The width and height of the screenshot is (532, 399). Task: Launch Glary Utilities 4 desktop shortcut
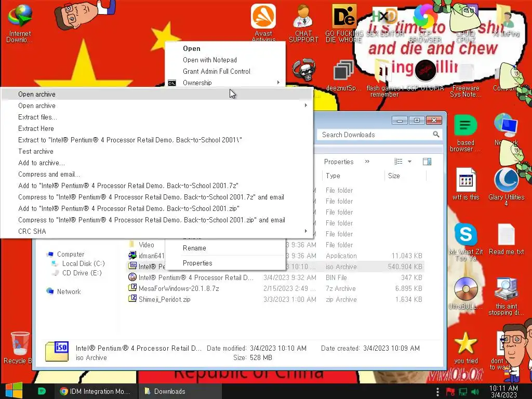(x=506, y=187)
